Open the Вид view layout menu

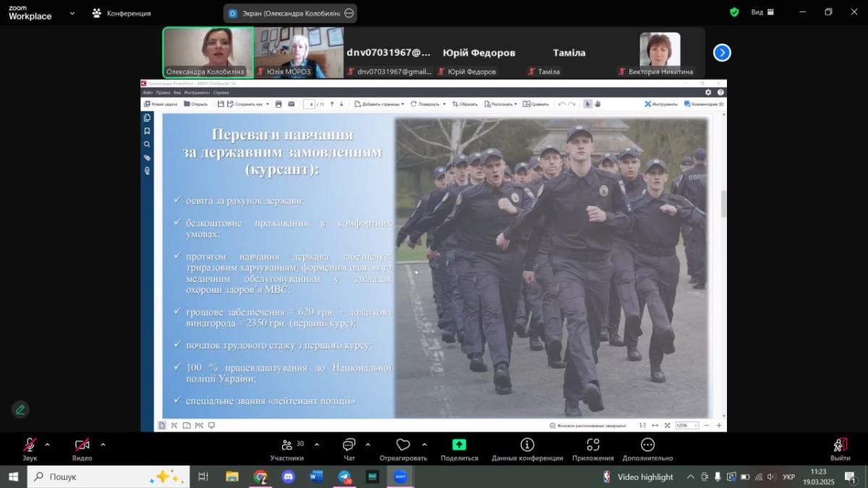(x=762, y=12)
